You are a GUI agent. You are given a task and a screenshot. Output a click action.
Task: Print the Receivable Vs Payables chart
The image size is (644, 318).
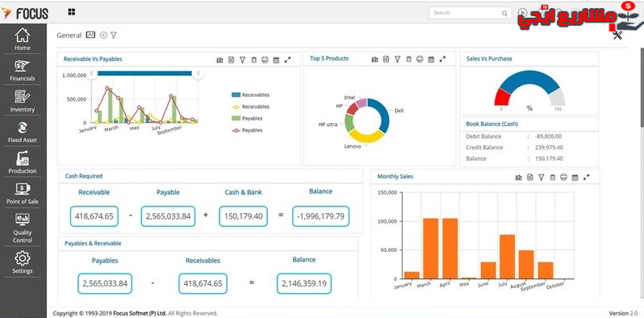[x=265, y=60]
